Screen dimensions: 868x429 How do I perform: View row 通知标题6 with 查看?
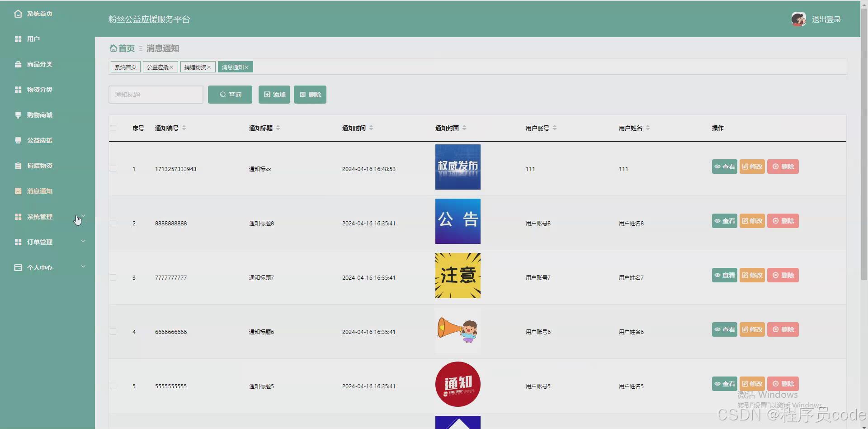[x=725, y=329]
